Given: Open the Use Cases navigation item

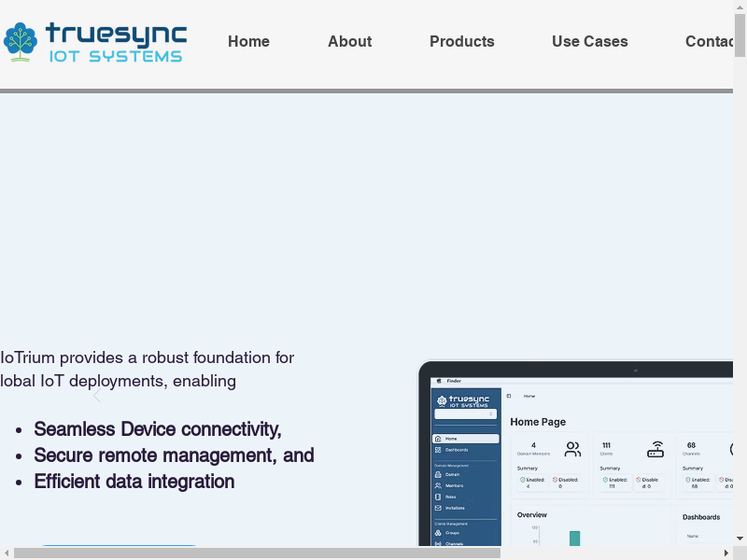Looking at the screenshot, I should point(589,41).
